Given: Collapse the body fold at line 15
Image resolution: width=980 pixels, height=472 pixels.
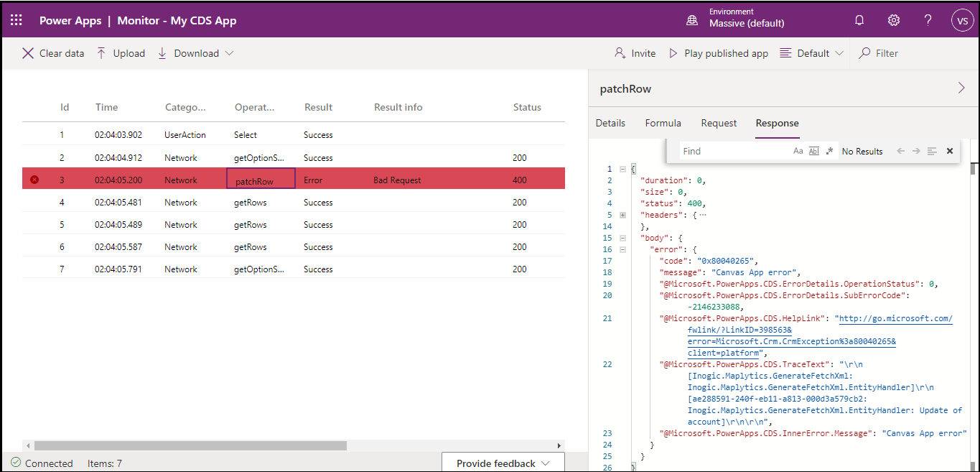Looking at the screenshot, I should click(622, 238).
